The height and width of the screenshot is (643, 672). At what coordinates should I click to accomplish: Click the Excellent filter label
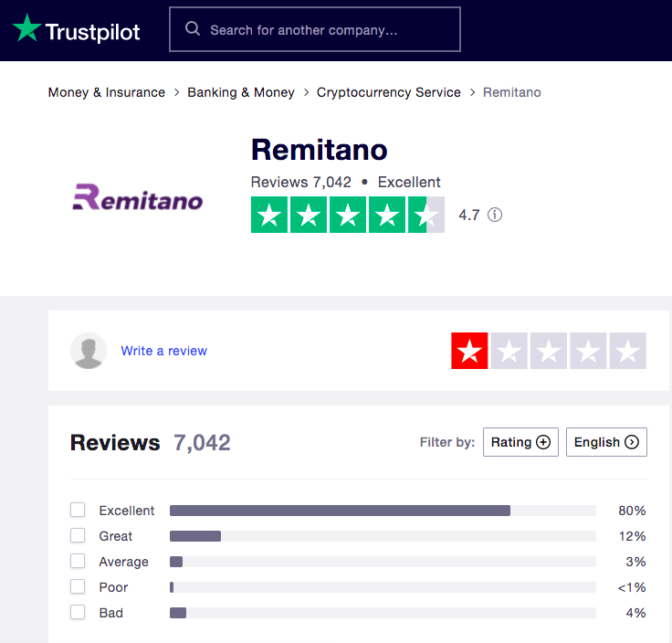point(126,511)
